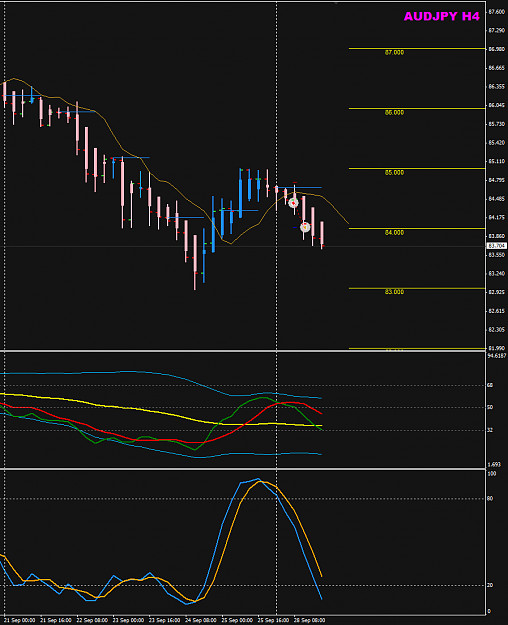The height and width of the screenshot is (625, 508).
Task: Click the 21 Sep 16:00 time label
Action: pos(56,621)
